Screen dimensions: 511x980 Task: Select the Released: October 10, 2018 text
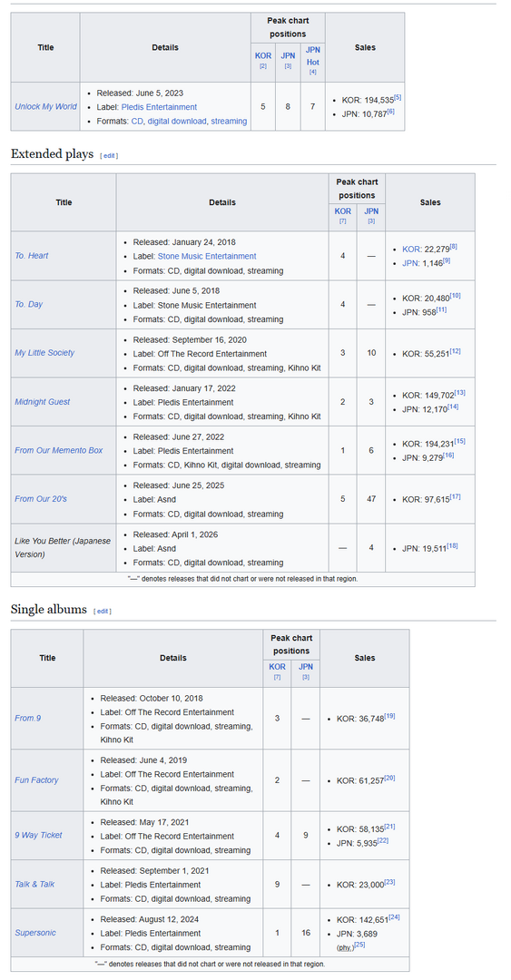point(152,698)
